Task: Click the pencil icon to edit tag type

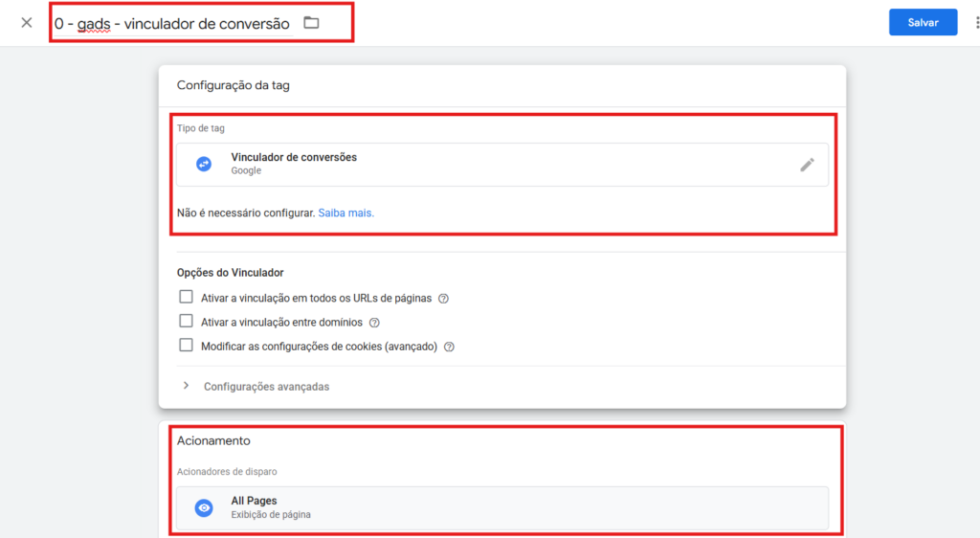Action: click(807, 165)
